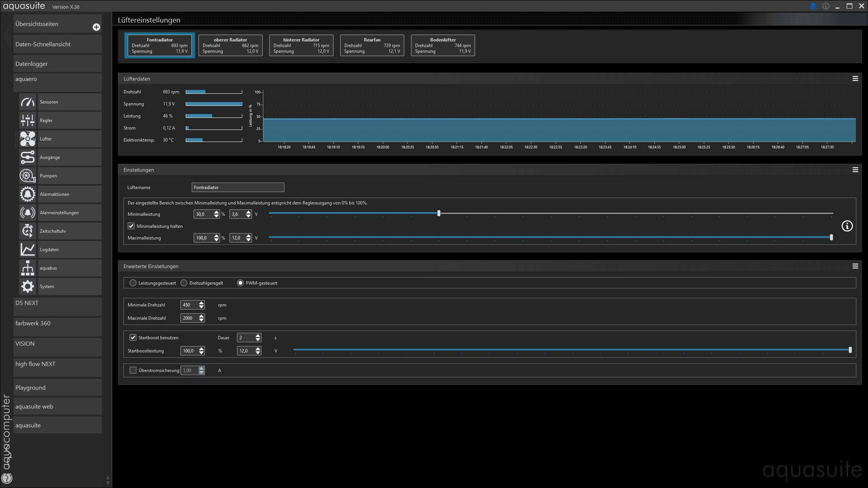Click the Leistung chart area
Image resolution: width=868 pixels, height=488 pixels.
(x=559, y=117)
